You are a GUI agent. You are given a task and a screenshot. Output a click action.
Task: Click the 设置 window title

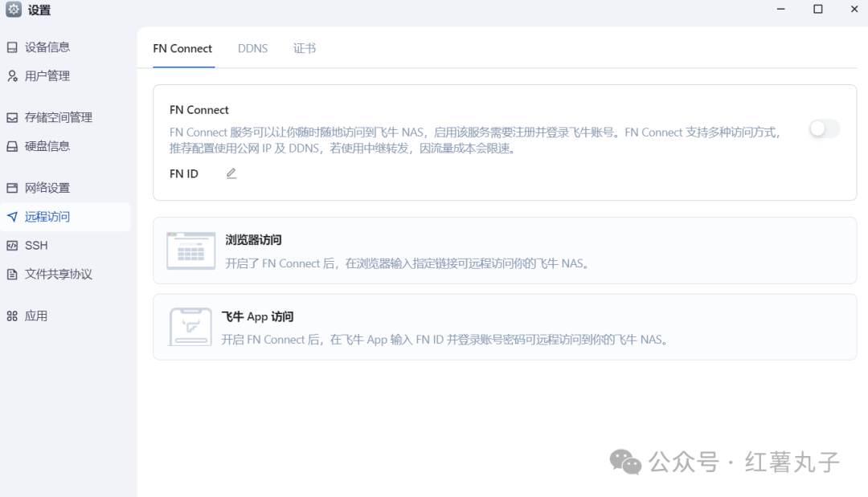39,10
